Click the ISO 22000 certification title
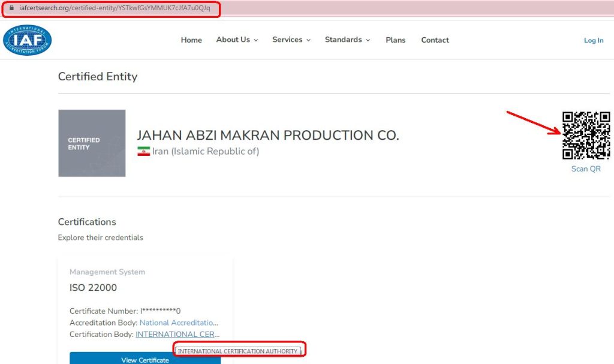The height and width of the screenshot is (364, 614). (x=93, y=288)
